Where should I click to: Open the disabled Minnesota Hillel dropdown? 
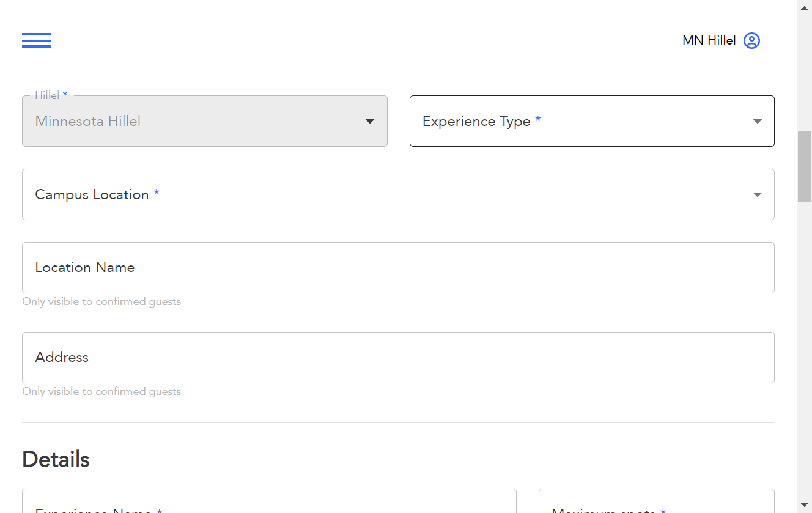[x=205, y=121]
